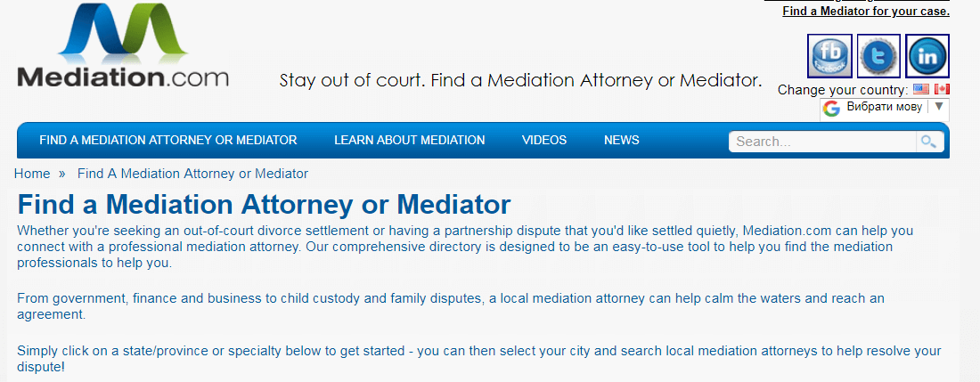980x382 pixels.
Task: Click the magnifier search button
Action: coord(930,142)
